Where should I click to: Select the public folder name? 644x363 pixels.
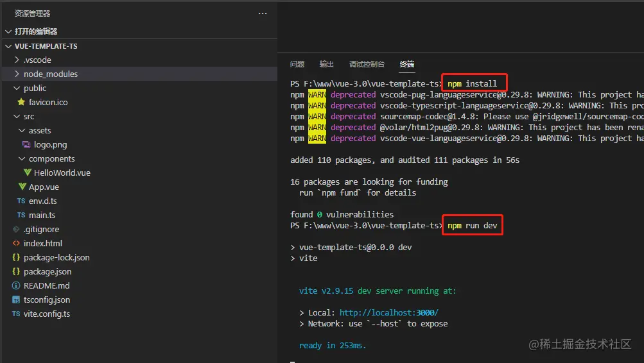(x=35, y=89)
